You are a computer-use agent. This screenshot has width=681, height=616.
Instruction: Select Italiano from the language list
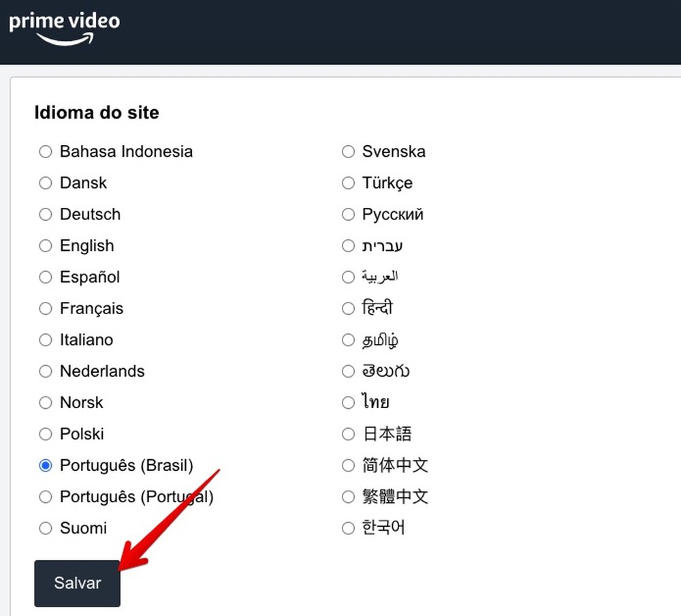(x=46, y=340)
